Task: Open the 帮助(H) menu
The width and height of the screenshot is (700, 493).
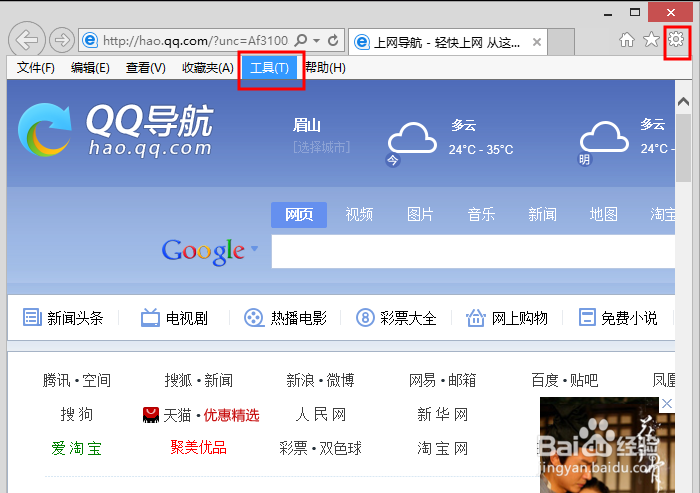Action: pyautogui.click(x=325, y=68)
